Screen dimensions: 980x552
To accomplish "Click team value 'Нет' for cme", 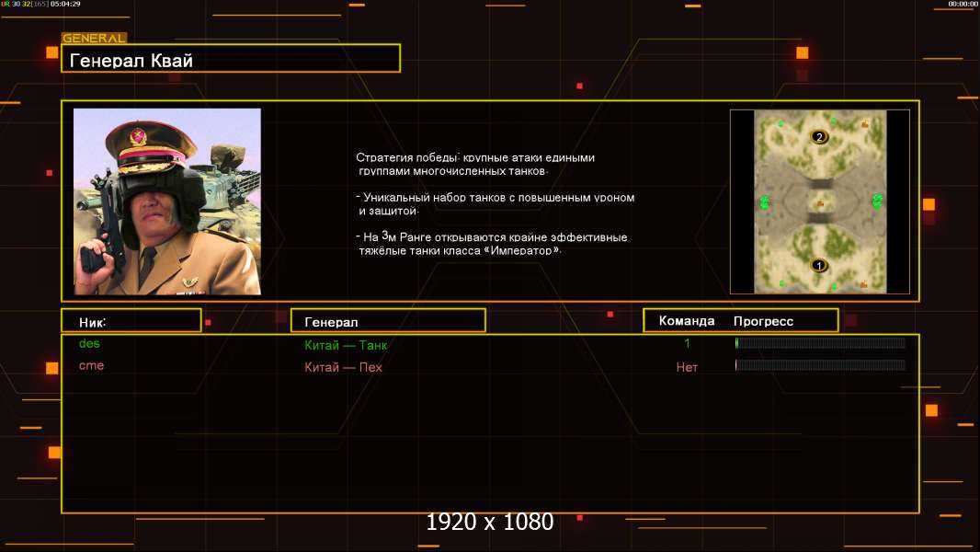I will point(687,368).
